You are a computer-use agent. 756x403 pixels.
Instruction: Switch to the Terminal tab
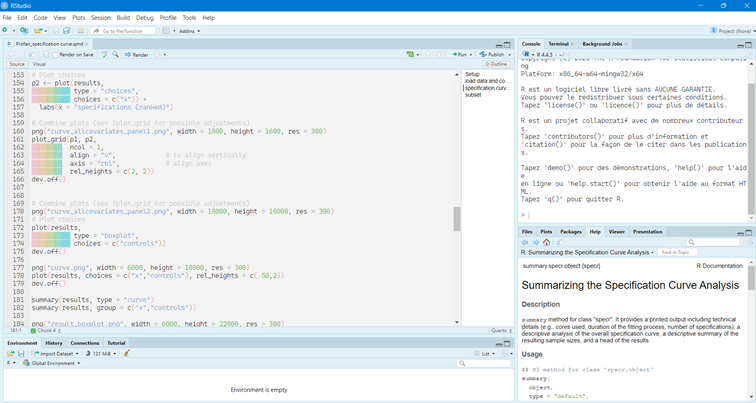click(x=559, y=44)
